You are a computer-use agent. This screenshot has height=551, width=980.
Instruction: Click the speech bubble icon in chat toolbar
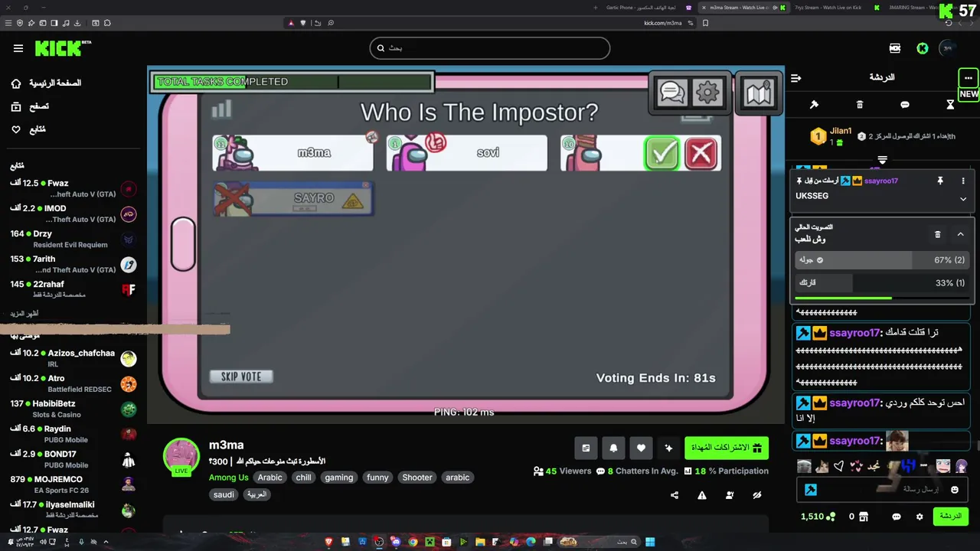[x=905, y=104]
